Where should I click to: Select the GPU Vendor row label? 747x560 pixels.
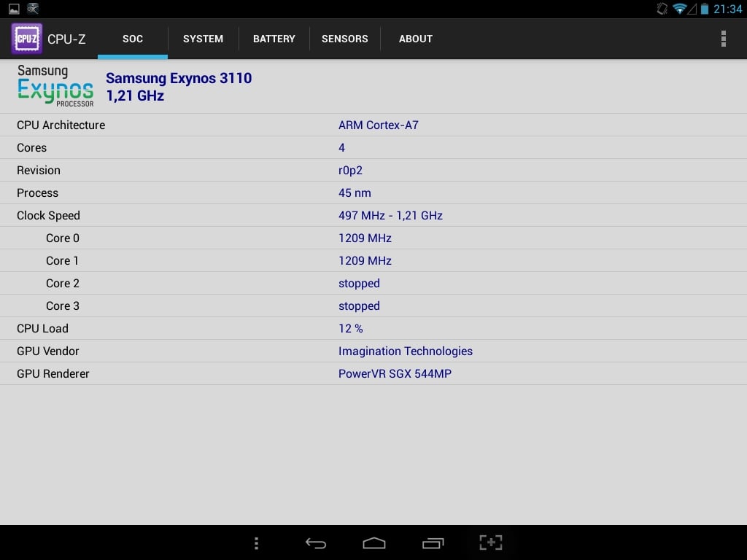(47, 351)
